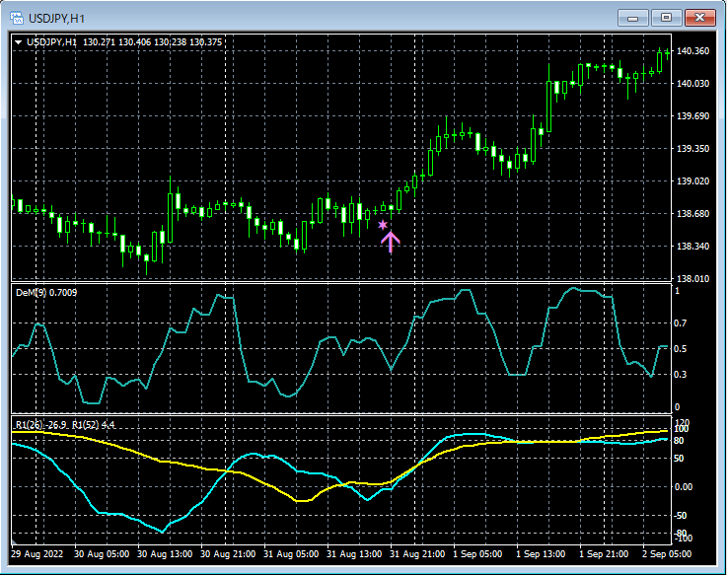Close the USDJPY,H1 chart window
728x575 pixels.
[x=701, y=18]
